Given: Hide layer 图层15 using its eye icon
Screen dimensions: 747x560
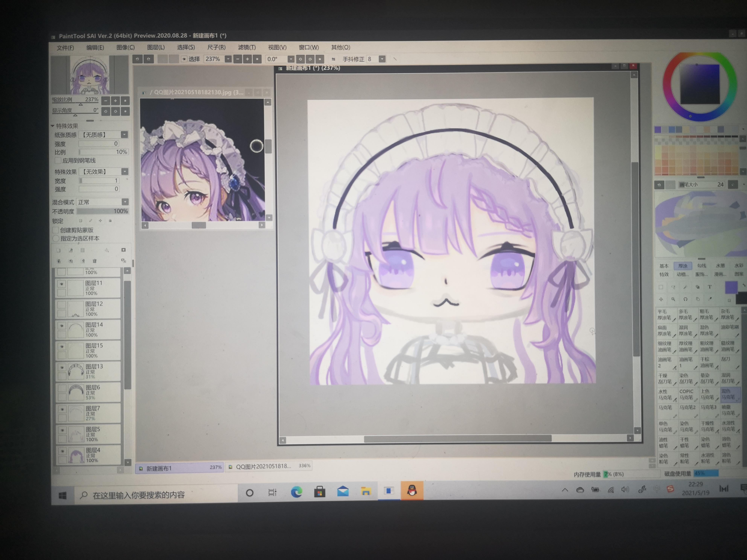Looking at the screenshot, I should click(62, 347).
